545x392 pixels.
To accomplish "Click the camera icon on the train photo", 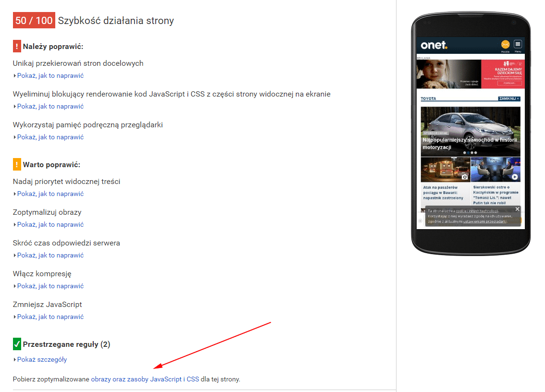I will pos(465,177).
